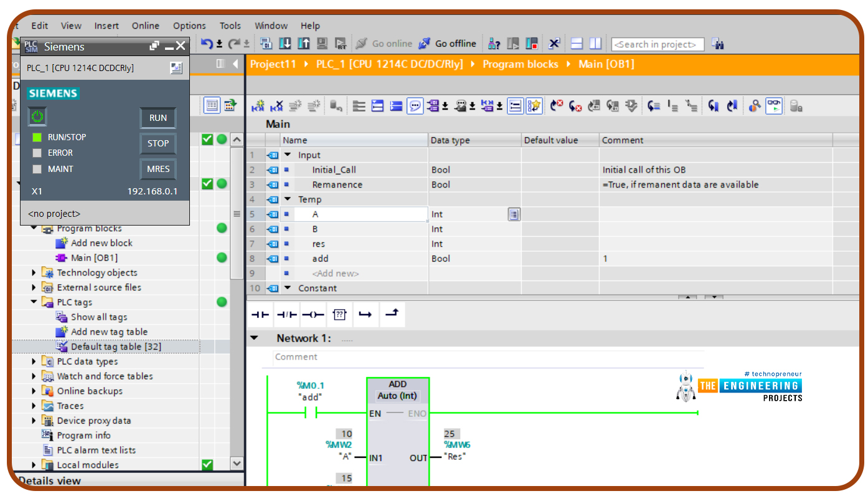Viewport: 868px width, 496px height.
Task: Click the Redo arrow icon
Action: [x=234, y=44]
